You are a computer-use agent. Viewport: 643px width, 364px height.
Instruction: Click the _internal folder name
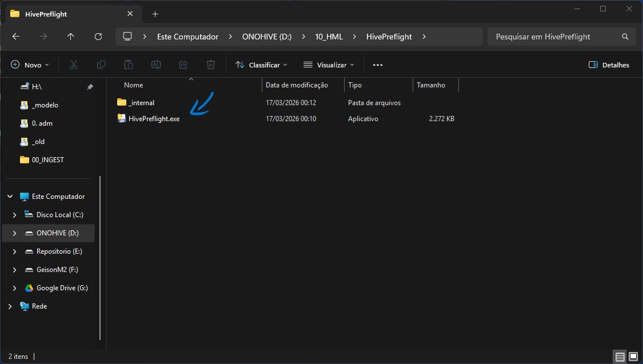pyautogui.click(x=142, y=103)
